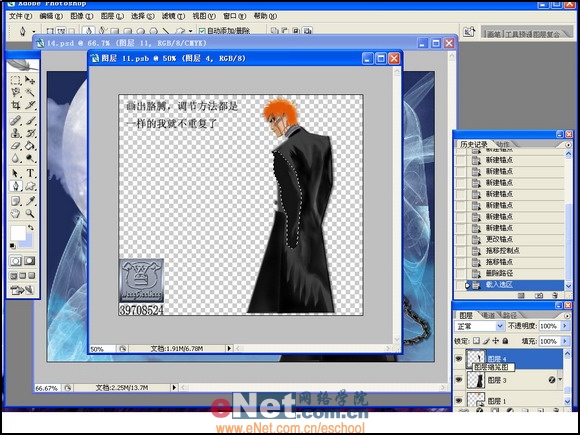Select the Notes tool
The image size is (580, 435).
pos(16,201)
